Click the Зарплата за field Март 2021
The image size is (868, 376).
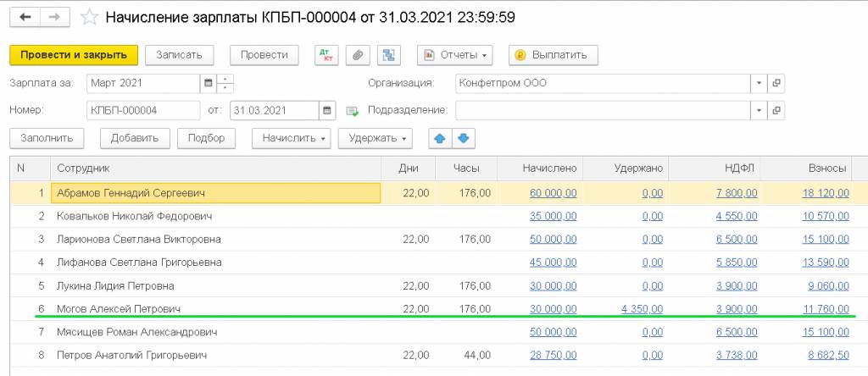click(143, 84)
